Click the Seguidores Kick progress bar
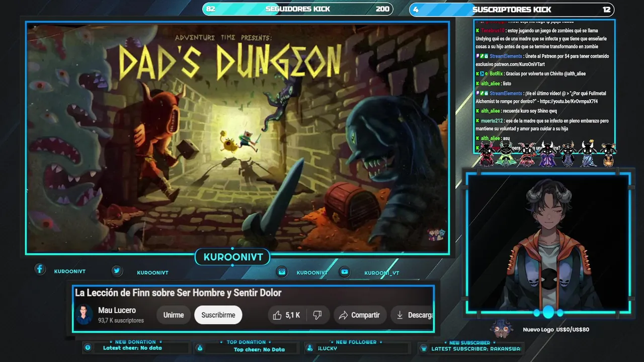This screenshot has width=644, height=362. (x=297, y=9)
